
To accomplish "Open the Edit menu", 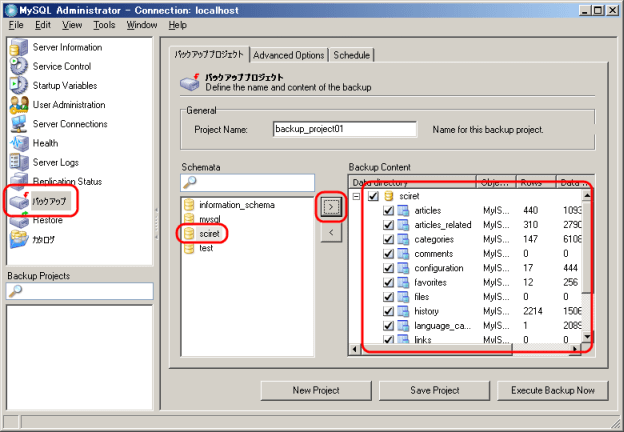I will point(43,25).
